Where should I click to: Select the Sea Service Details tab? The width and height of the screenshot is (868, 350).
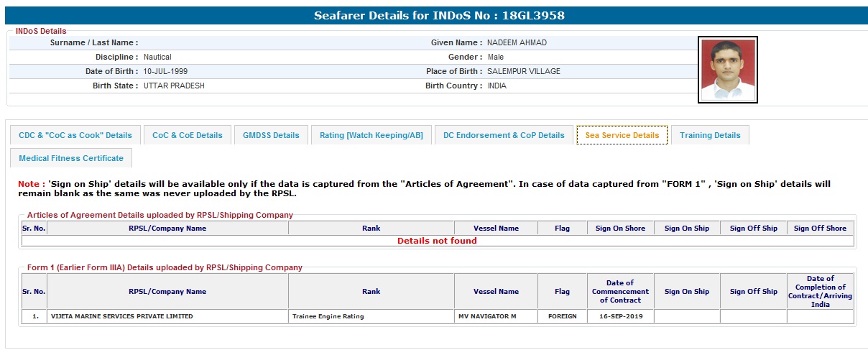tap(622, 135)
